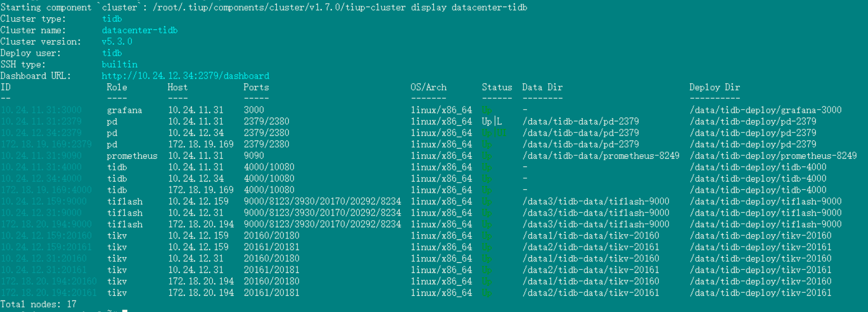Click the Status column header
Screen dimensions: 868x312
[497, 87]
